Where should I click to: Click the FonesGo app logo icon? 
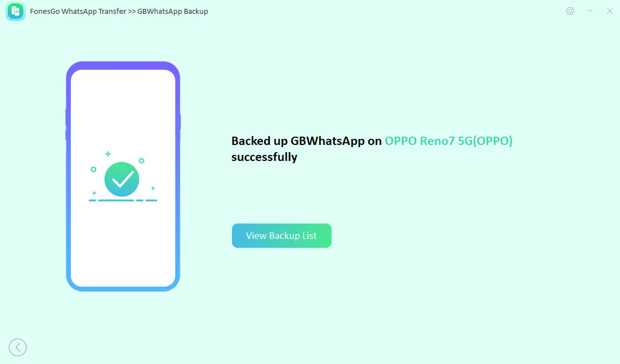click(15, 11)
